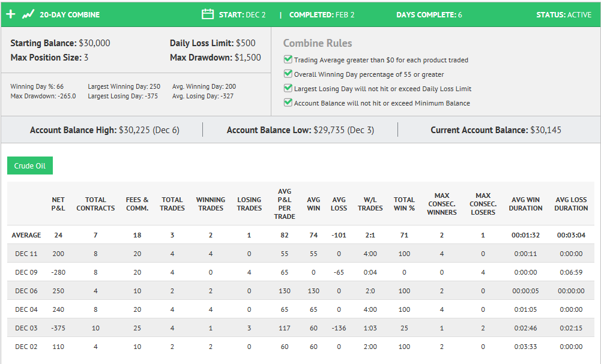Click the AVG LOSS DURATION header
Viewport: 601px width, 364px height.
point(571,204)
